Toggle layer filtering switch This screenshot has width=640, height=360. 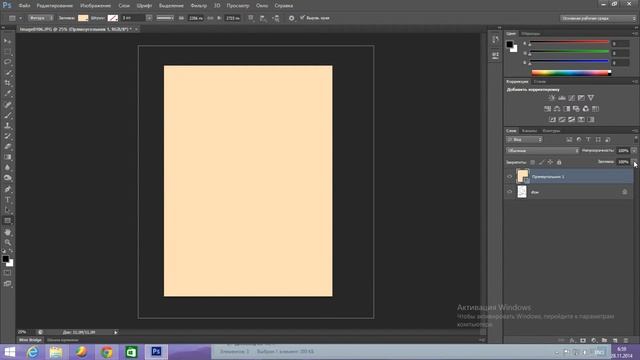636,140
